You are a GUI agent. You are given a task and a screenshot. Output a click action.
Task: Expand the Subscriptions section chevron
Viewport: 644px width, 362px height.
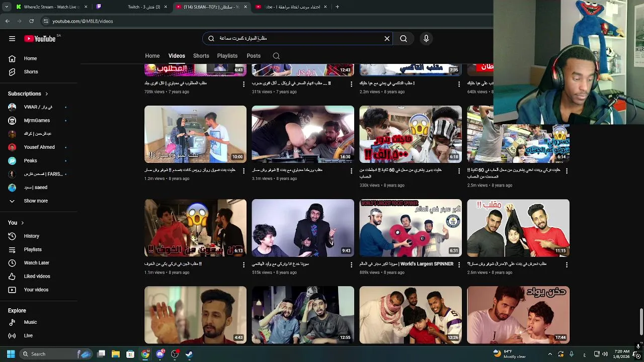47,94
